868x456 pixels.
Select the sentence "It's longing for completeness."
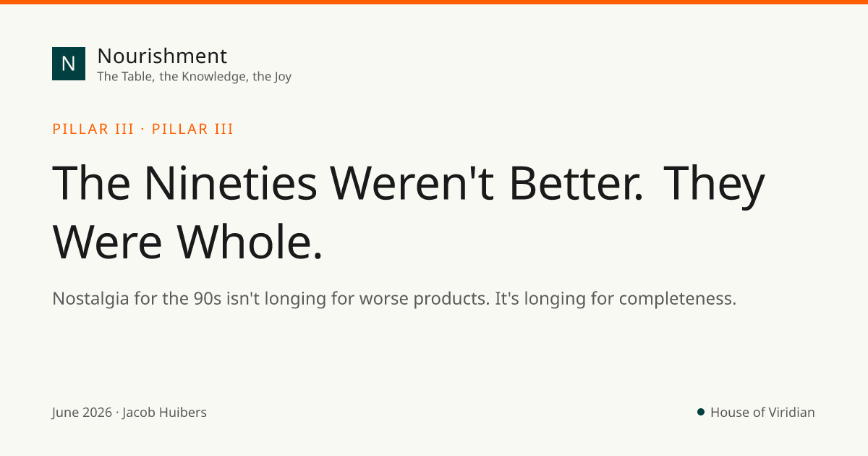tap(616, 298)
